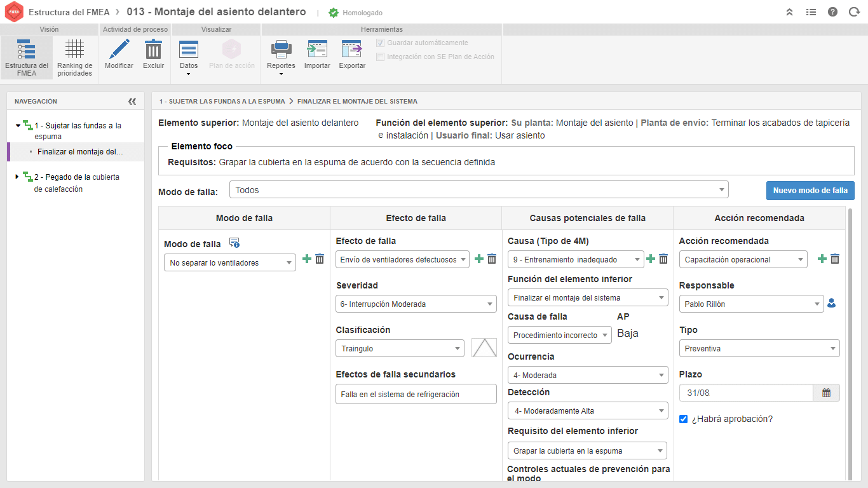Viewport: 868px width, 488px height.
Task: Add new Efecto de falla with plus icon
Action: (x=479, y=259)
